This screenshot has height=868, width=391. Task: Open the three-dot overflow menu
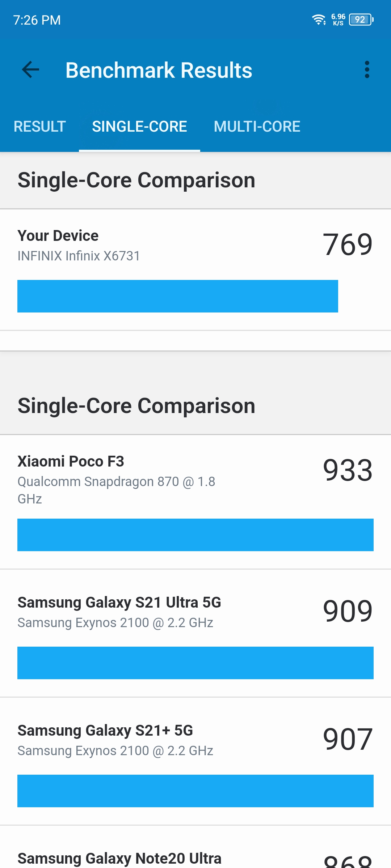click(367, 69)
